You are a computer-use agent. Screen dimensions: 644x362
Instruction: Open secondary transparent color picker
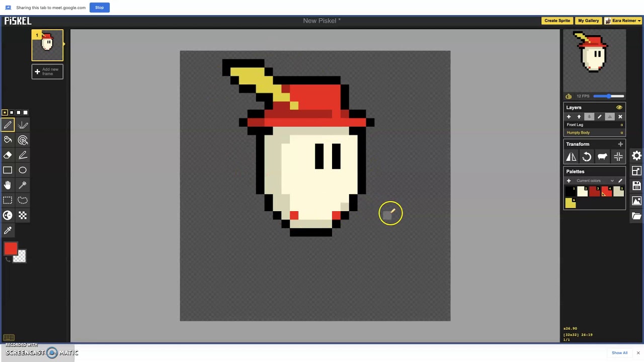click(20, 256)
